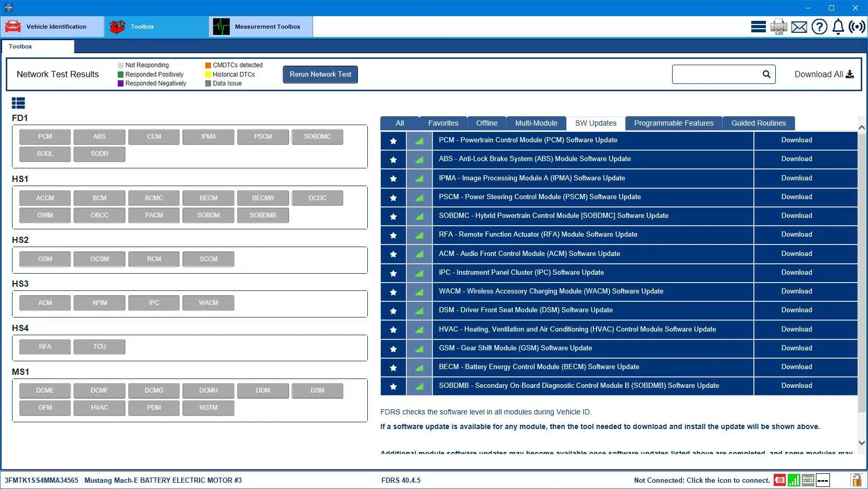Select the BECMB module button in HS1
868x489 pixels.
tap(263, 198)
